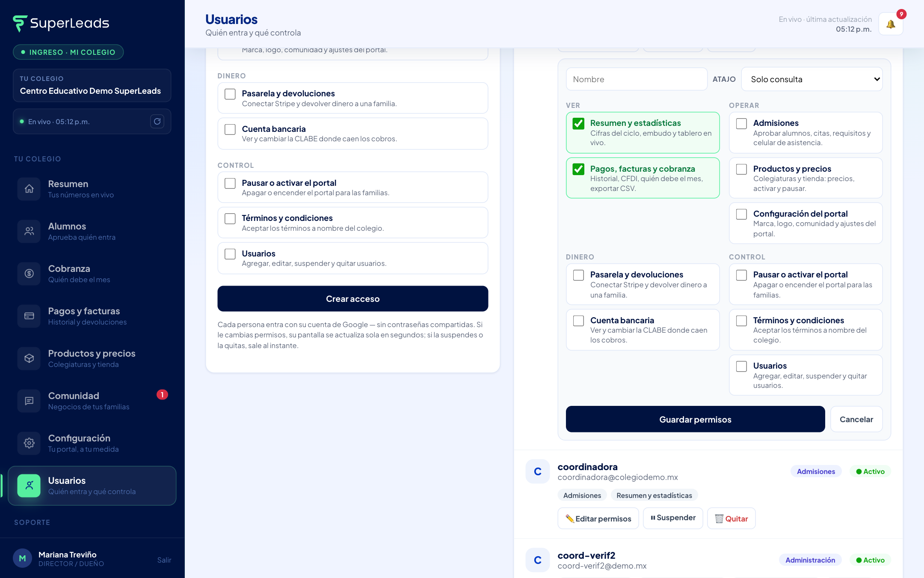The width and height of the screenshot is (924, 578).
Task: Click the Usuarios green user icon
Action: (29, 486)
